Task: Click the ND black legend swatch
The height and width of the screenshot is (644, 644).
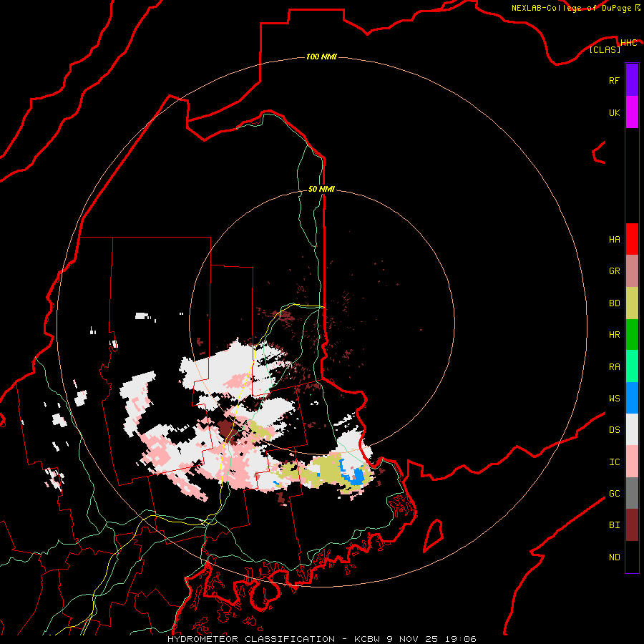Action: pyautogui.click(x=632, y=557)
